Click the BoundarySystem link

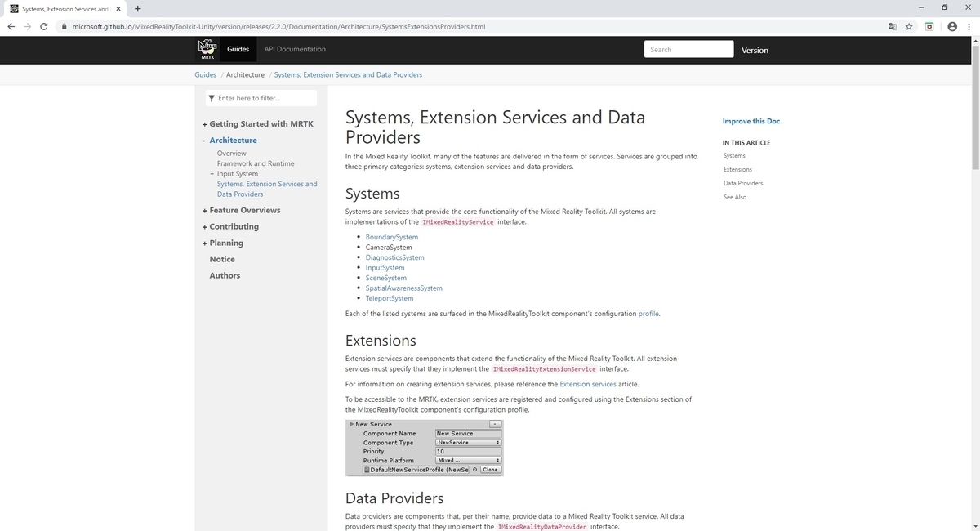tap(392, 237)
